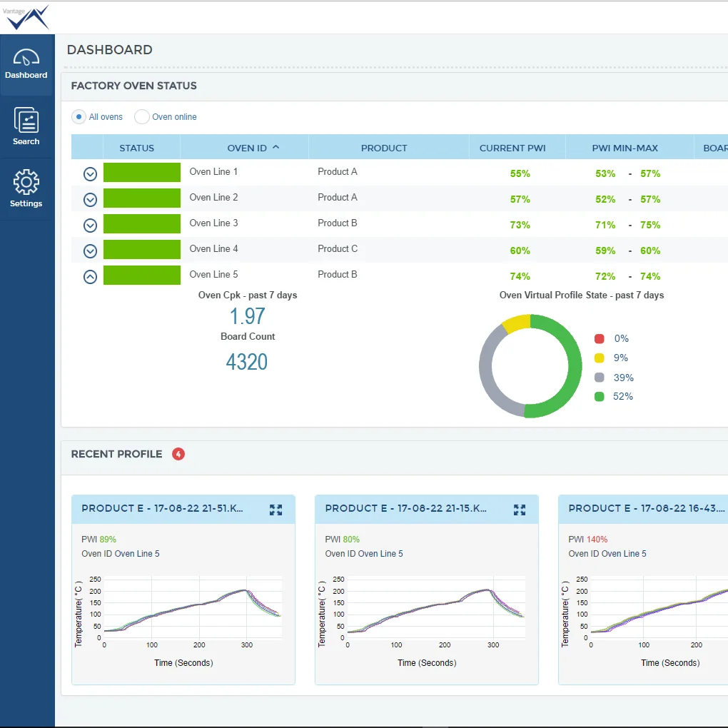Click the gray legend swatch for 39%

click(600, 378)
